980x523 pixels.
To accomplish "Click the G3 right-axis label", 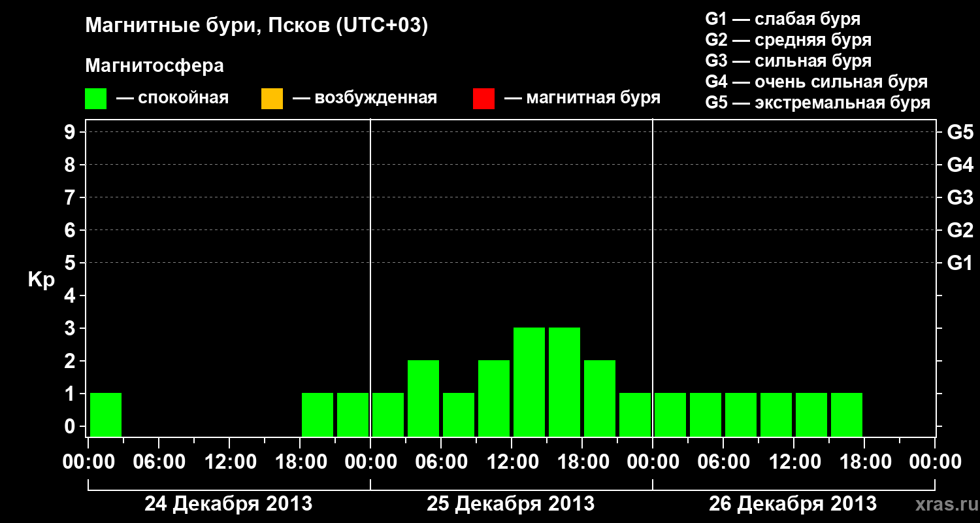I will [x=960, y=197].
